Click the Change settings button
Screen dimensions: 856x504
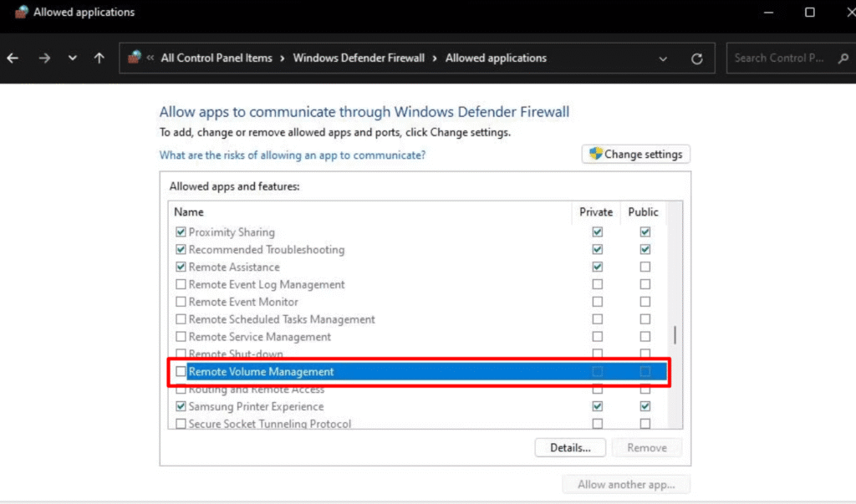[x=636, y=154]
